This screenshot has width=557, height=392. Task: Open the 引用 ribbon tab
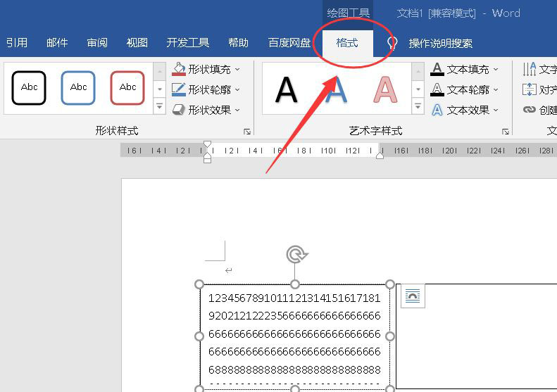pyautogui.click(x=17, y=43)
